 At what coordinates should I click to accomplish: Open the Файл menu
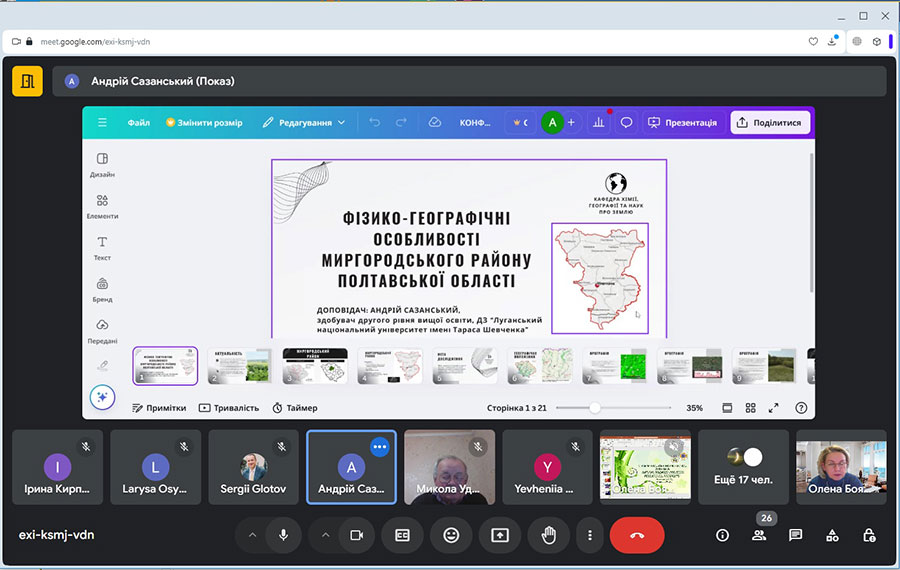(139, 123)
